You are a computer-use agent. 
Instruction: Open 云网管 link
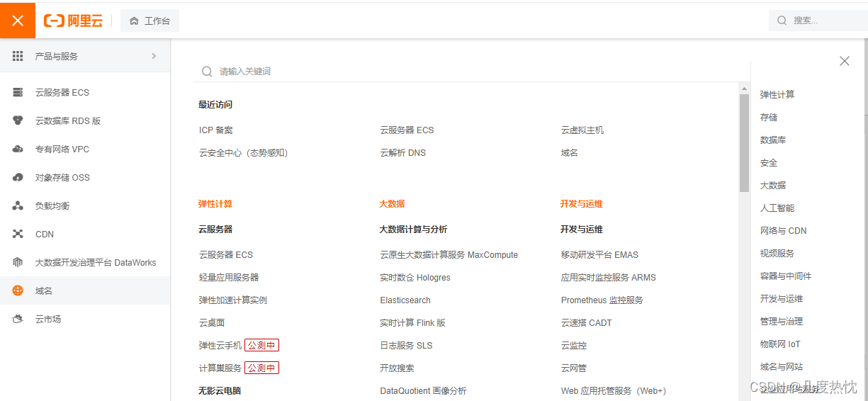574,368
